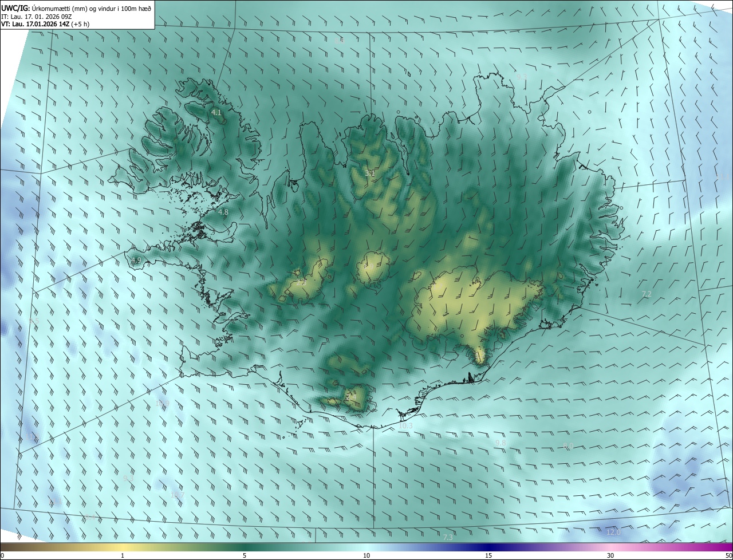The image size is (733, 560).
Task: Click the 9.8 value label over the ocean
Action: [x=501, y=443]
